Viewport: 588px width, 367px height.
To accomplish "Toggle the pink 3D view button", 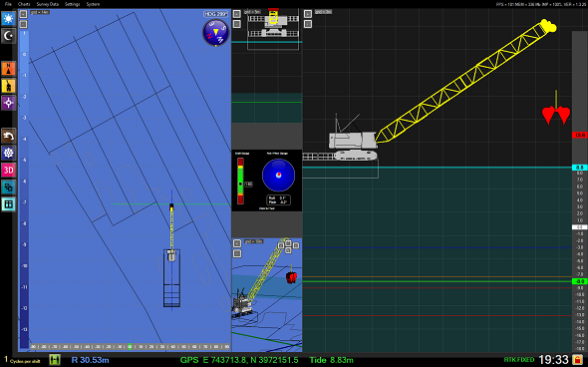I will [x=8, y=170].
